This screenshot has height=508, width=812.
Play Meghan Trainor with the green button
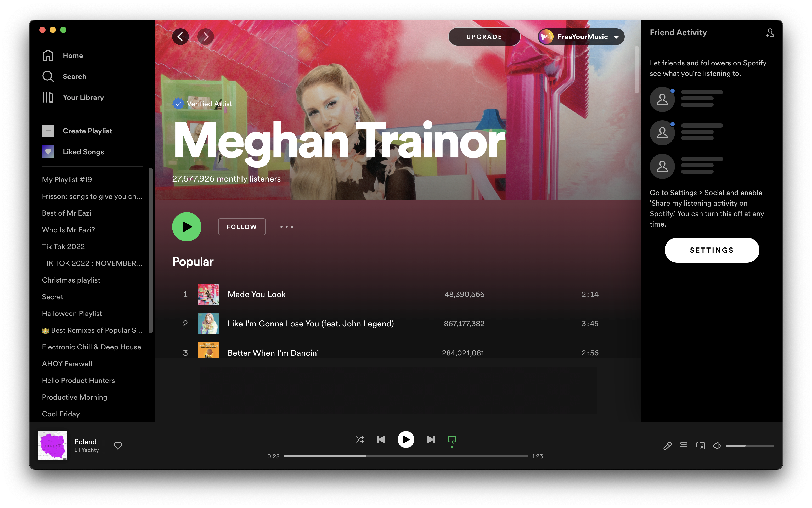pos(187,227)
